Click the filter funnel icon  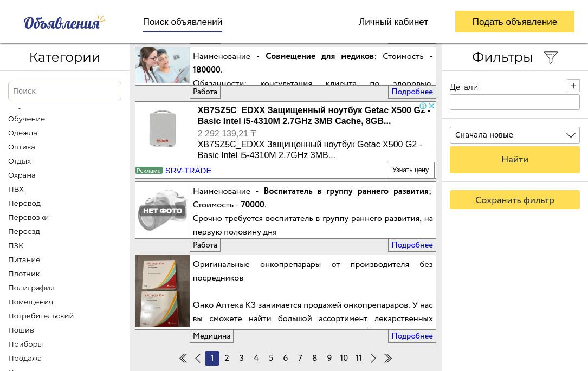pyautogui.click(x=551, y=57)
